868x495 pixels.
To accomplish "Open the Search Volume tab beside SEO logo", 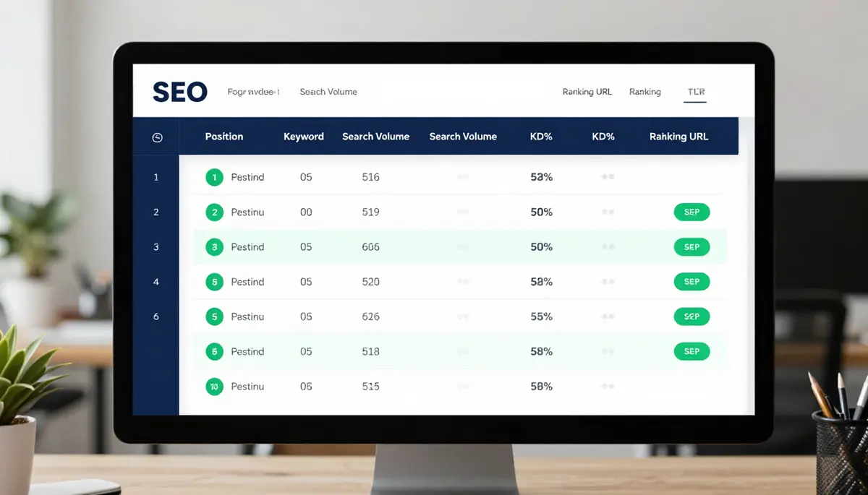I will click(x=328, y=92).
